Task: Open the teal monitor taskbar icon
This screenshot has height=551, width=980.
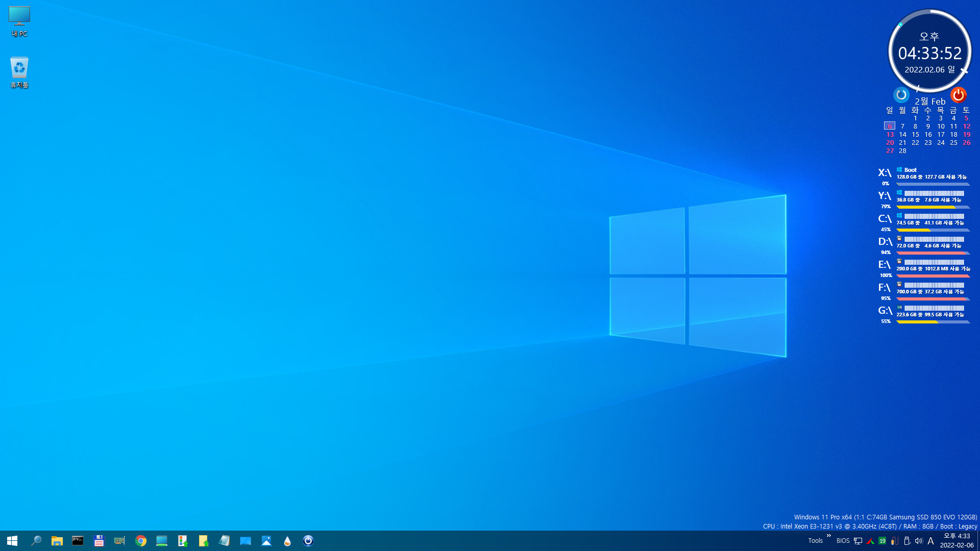Action: coord(162,541)
